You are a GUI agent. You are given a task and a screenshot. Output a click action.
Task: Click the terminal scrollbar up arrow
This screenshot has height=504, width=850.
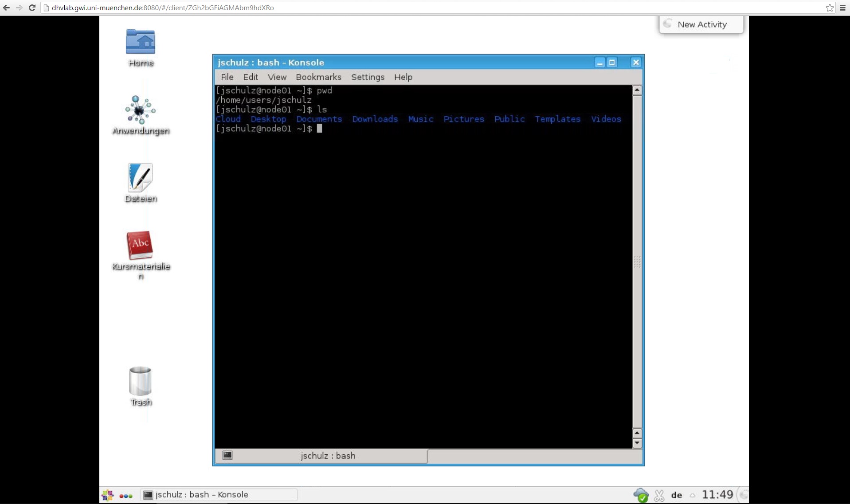(x=637, y=90)
